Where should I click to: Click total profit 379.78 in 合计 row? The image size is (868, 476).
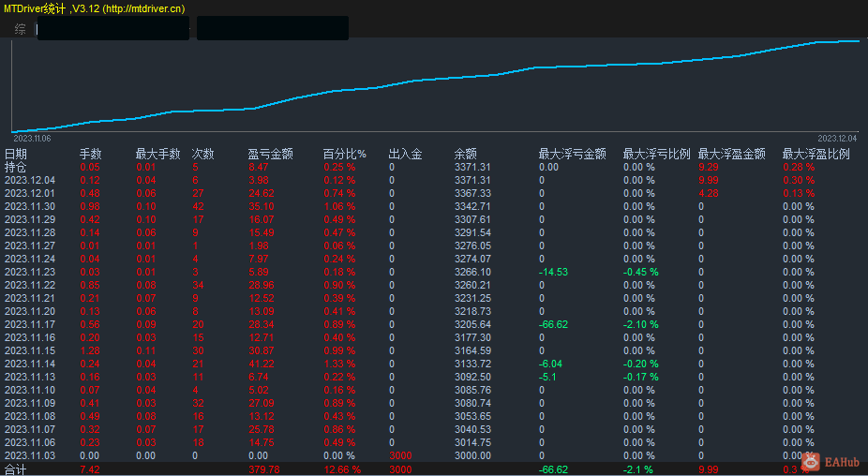coord(264,469)
